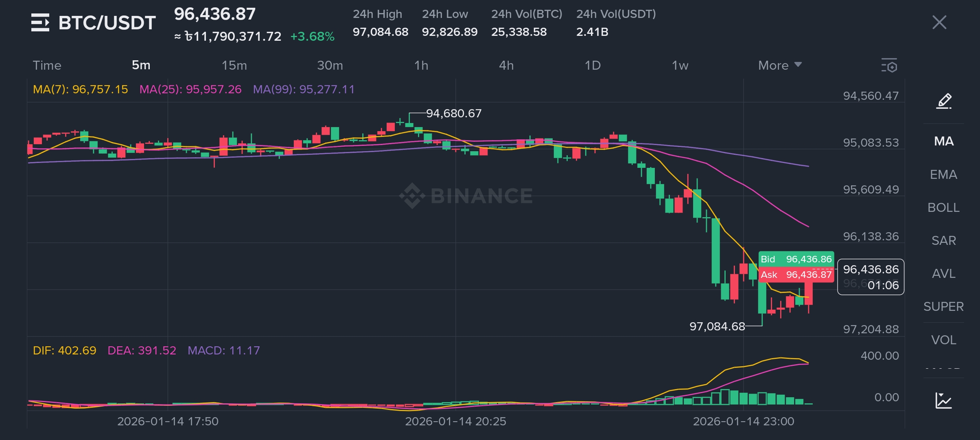
Task: Select the drawing pencil tool
Action: coord(944,101)
